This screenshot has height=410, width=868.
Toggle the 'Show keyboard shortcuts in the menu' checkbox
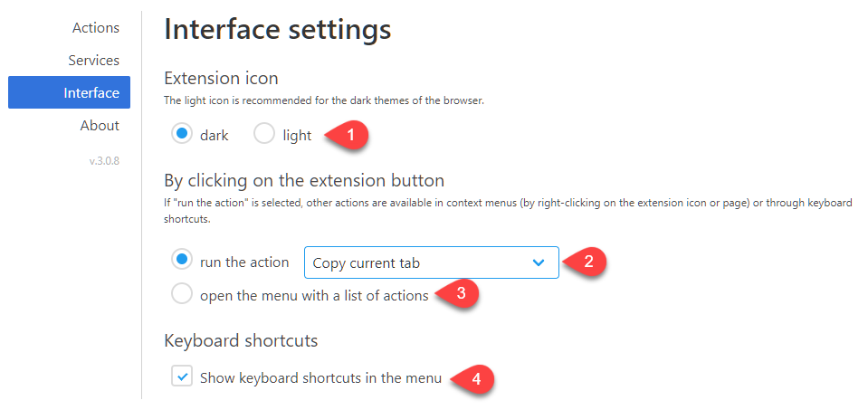(182, 377)
